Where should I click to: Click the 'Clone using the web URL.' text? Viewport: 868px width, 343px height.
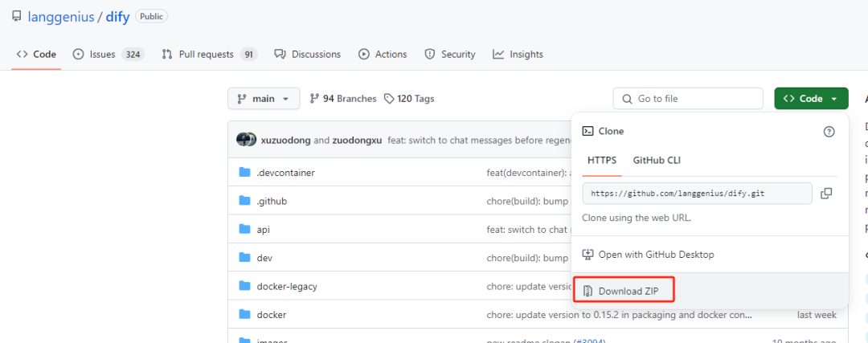[x=636, y=218]
